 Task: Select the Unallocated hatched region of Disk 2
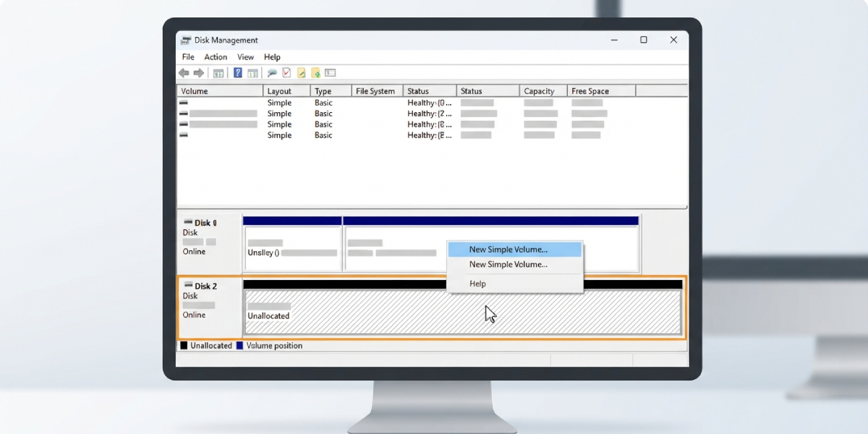pyautogui.click(x=463, y=312)
